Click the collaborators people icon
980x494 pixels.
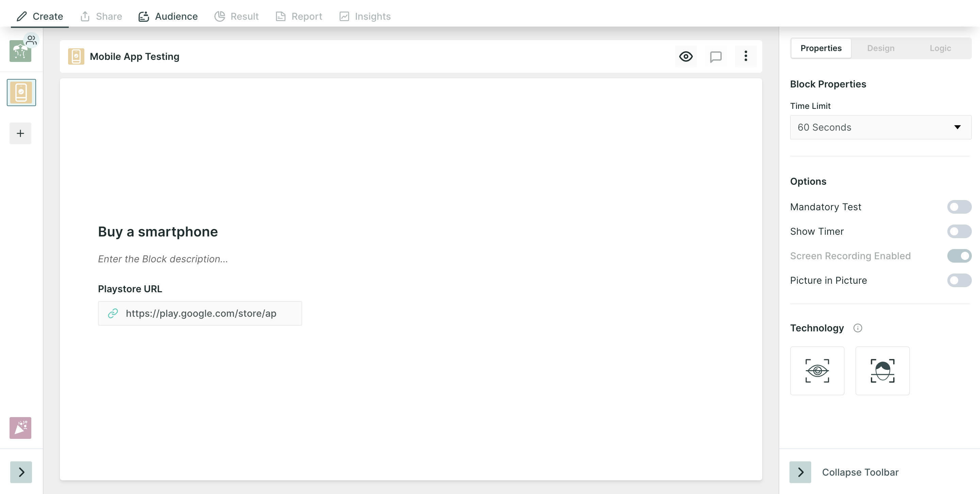tap(32, 40)
